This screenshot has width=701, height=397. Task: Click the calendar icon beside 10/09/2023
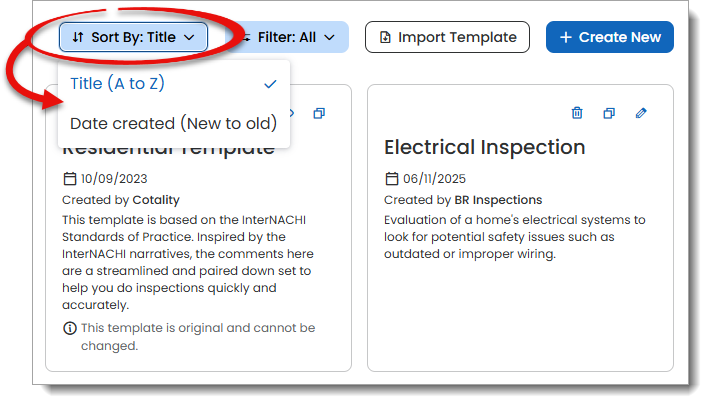point(70,178)
